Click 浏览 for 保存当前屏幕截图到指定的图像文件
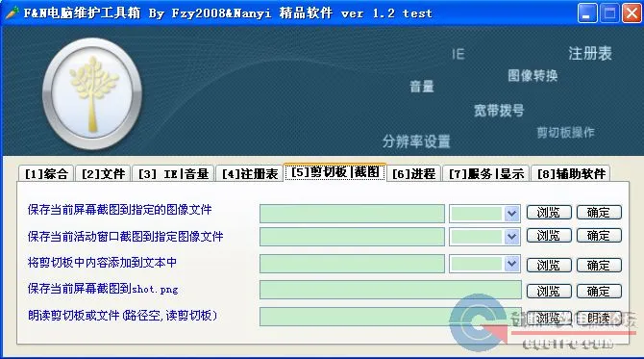644x359 pixels. pos(549,212)
